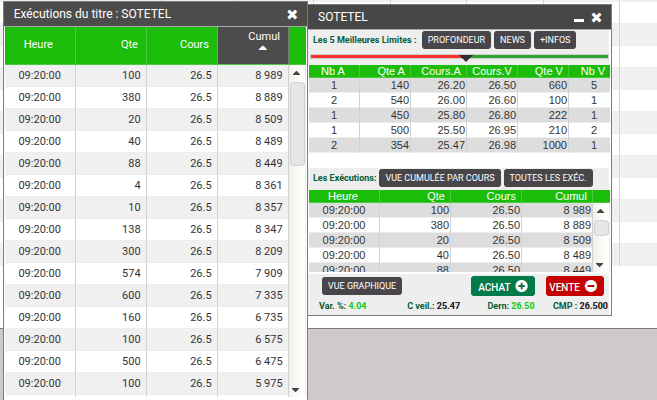Viewport: 657px width, 400px height.
Task: Select ask price 26.60
Action: coord(502,101)
